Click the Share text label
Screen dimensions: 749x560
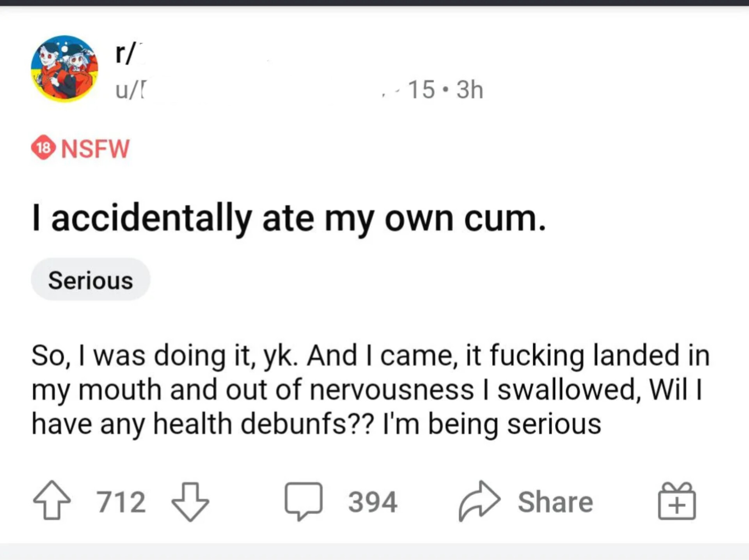point(555,501)
